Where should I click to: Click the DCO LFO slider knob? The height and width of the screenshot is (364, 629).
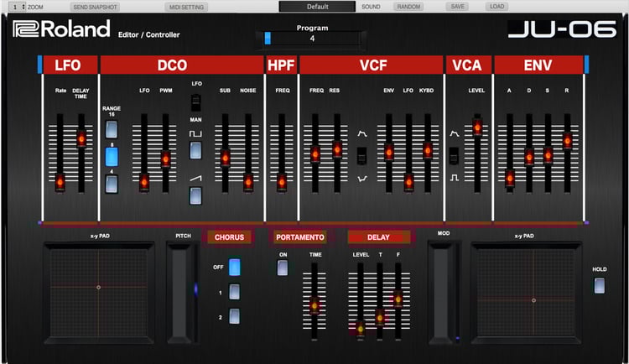click(144, 182)
